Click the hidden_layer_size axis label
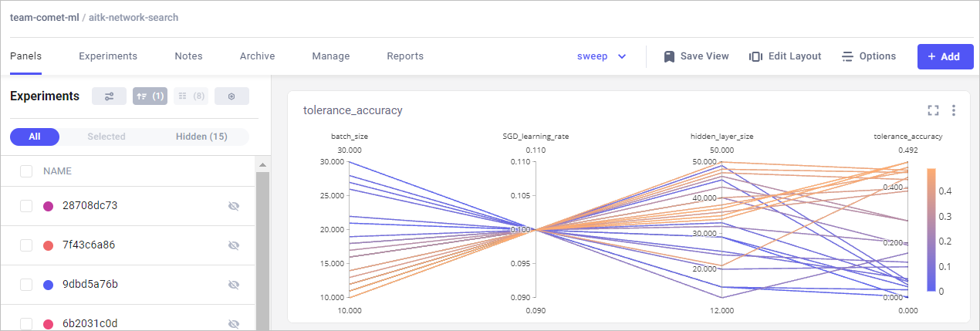Viewport: 980px width, 331px height. (721, 137)
